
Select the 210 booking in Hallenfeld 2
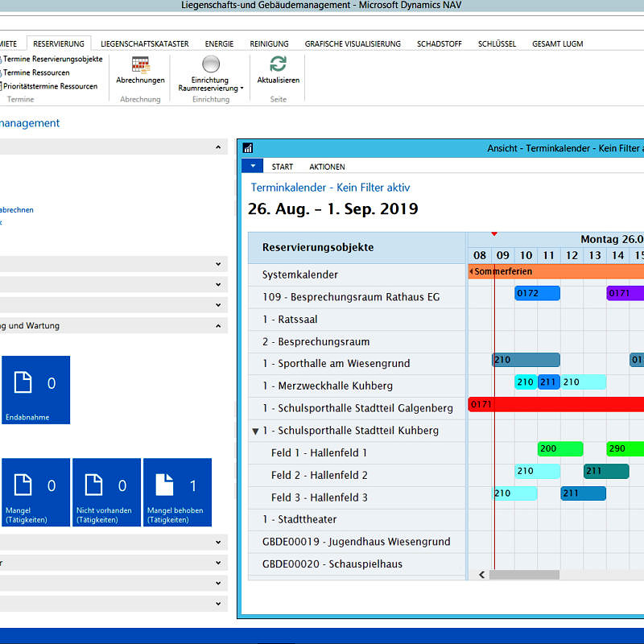[x=537, y=471]
